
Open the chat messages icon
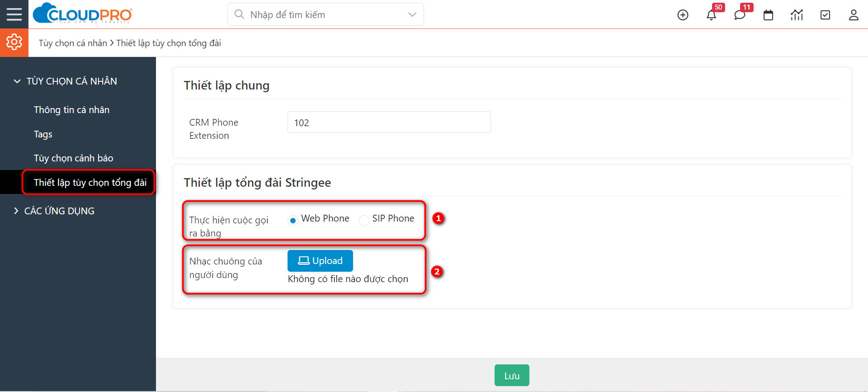(x=740, y=15)
